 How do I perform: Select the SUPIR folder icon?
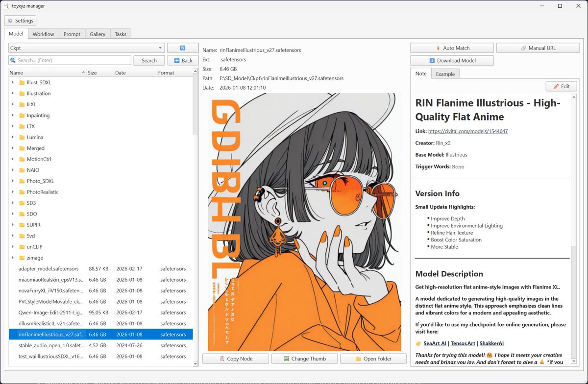click(22, 225)
